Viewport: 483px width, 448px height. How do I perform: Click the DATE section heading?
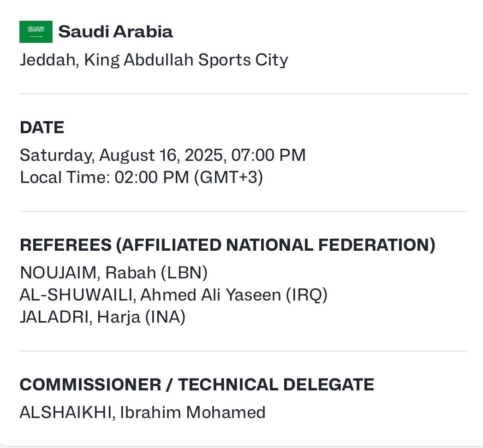[42, 127]
